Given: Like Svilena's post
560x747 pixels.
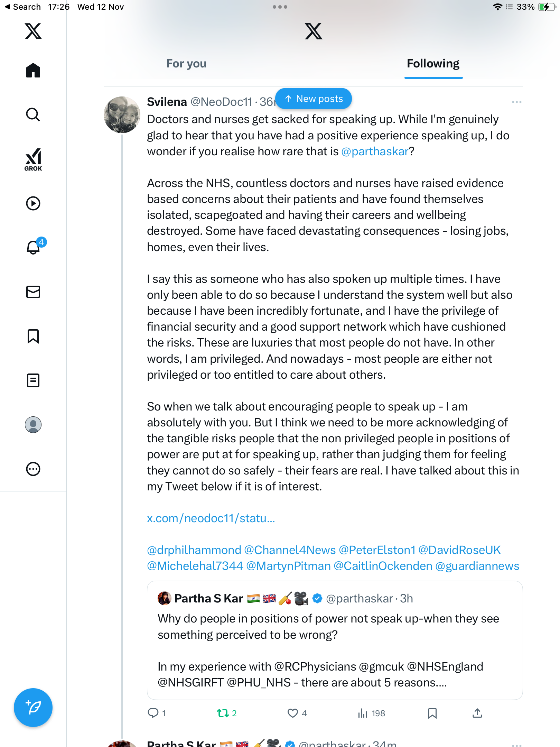Looking at the screenshot, I should tap(293, 713).
